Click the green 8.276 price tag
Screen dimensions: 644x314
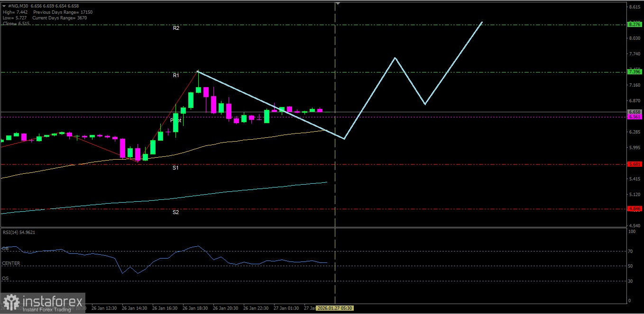point(634,24)
